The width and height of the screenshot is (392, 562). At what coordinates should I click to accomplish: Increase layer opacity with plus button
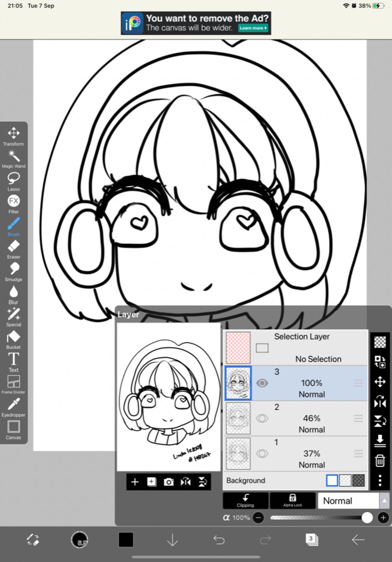click(383, 518)
